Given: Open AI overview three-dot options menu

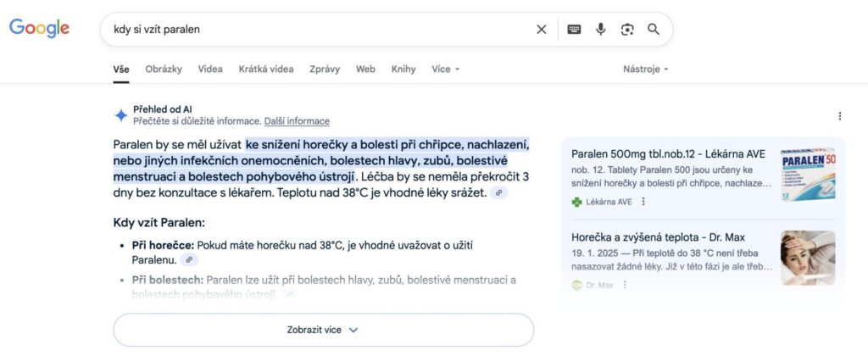Looking at the screenshot, I should pyautogui.click(x=839, y=116).
